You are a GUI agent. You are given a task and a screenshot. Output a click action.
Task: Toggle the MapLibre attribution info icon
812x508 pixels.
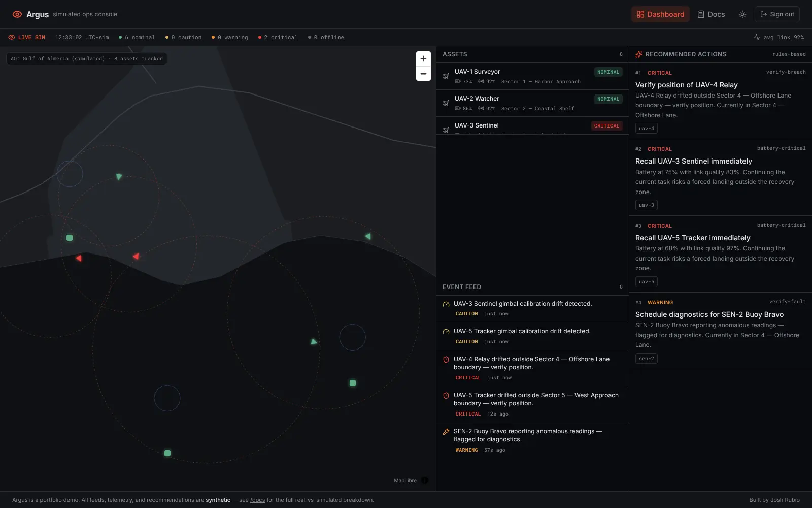pyautogui.click(x=425, y=480)
